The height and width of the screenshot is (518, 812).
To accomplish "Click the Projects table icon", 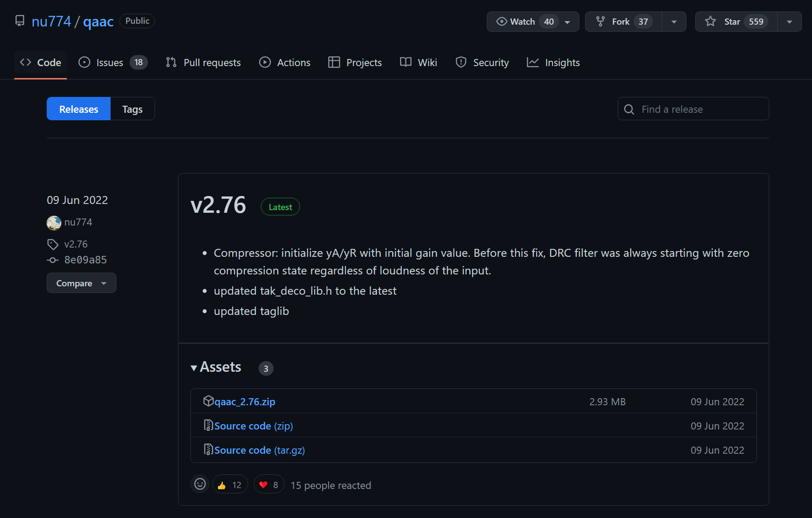I will coord(334,63).
